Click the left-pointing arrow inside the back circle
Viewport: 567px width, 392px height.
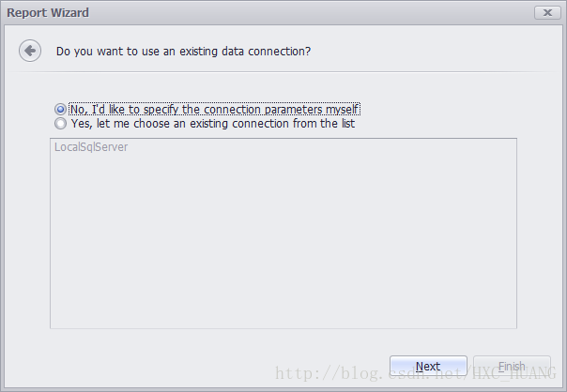(x=30, y=51)
